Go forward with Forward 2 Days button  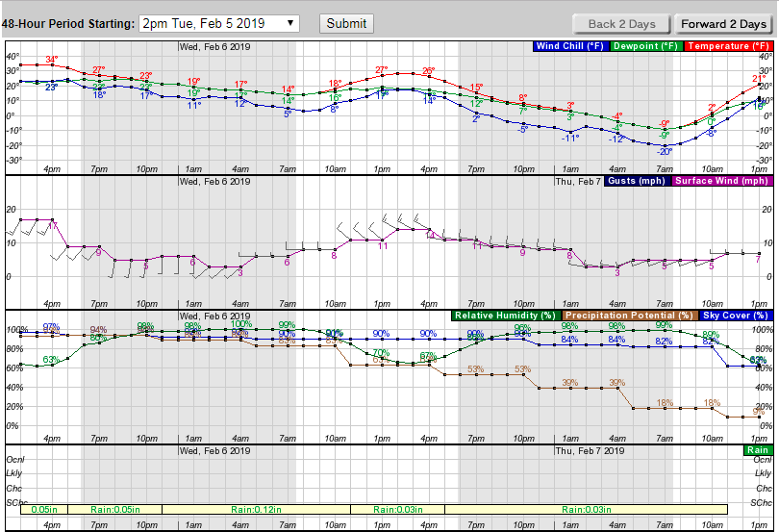click(x=726, y=24)
